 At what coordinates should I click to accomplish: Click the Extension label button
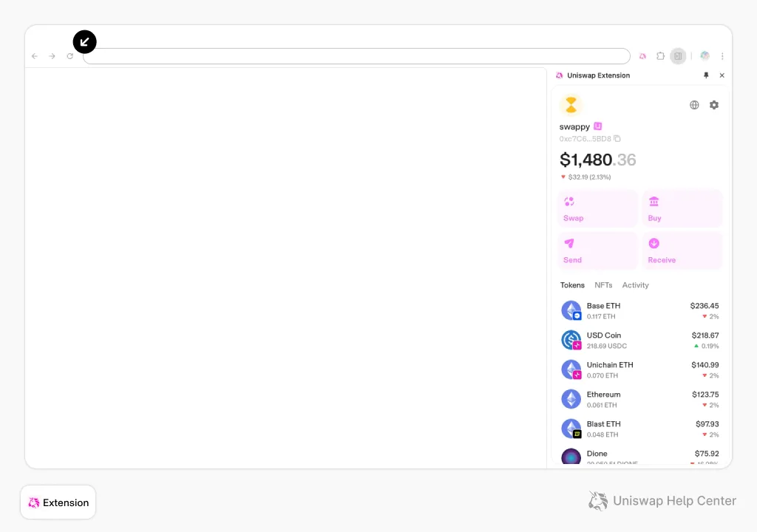tap(58, 502)
